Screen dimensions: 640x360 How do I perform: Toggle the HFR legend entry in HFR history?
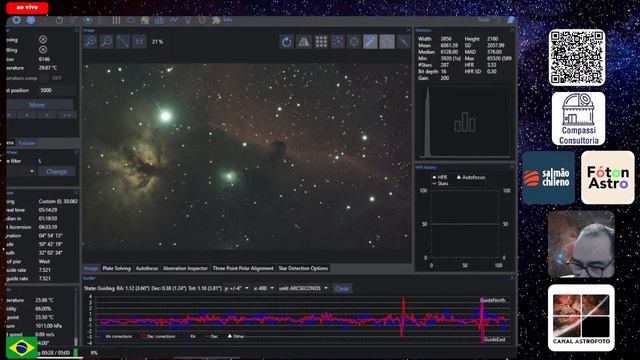(x=440, y=177)
